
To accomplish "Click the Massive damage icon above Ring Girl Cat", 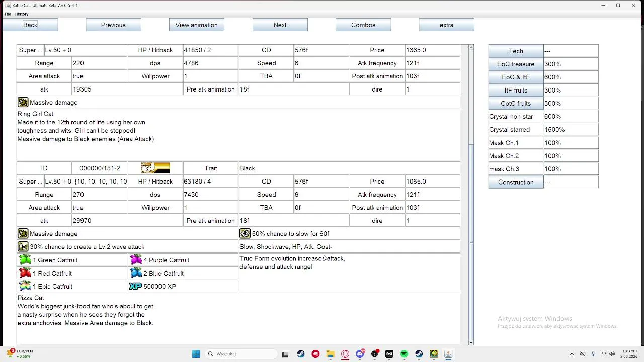I will [23, 103].
